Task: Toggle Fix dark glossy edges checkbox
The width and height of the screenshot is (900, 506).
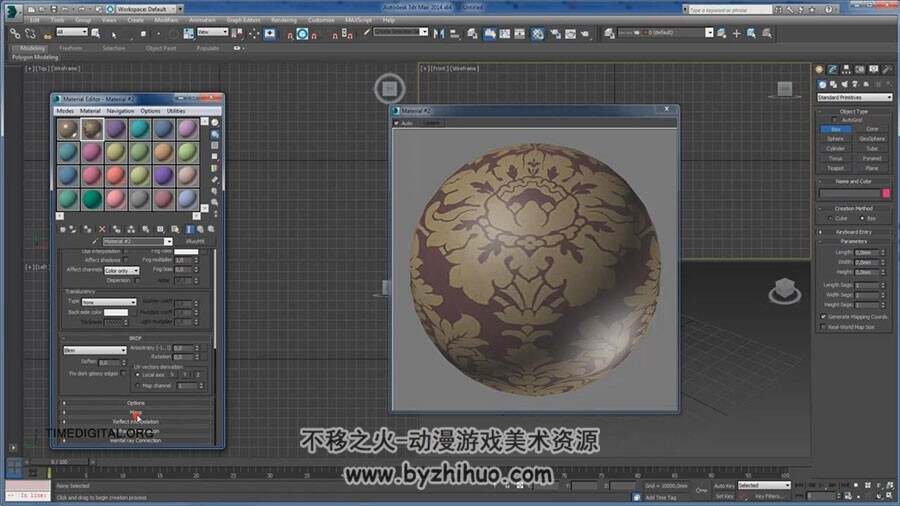Action: (x=123, y=373)
